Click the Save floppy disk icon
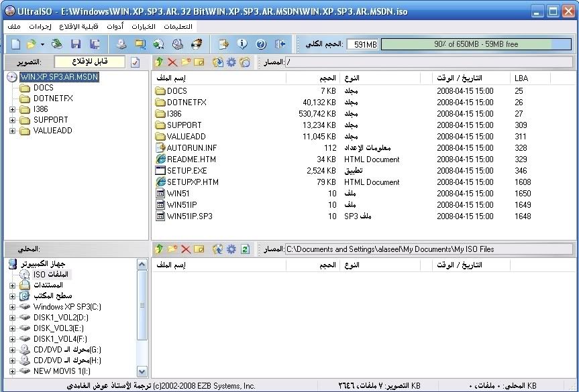The width and height of the screenshot is (579, 392). tap(76, 44)
